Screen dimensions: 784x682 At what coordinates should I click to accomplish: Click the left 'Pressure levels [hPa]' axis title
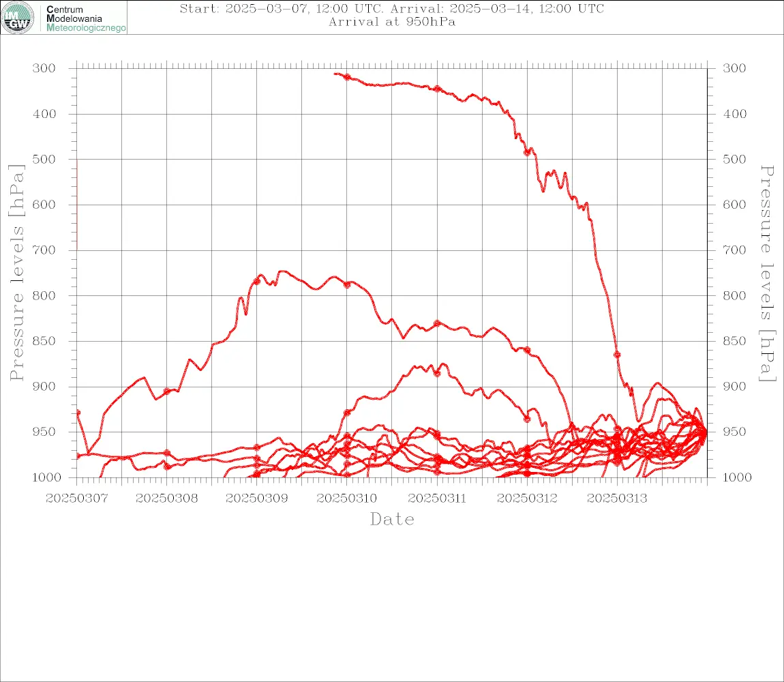16,273
